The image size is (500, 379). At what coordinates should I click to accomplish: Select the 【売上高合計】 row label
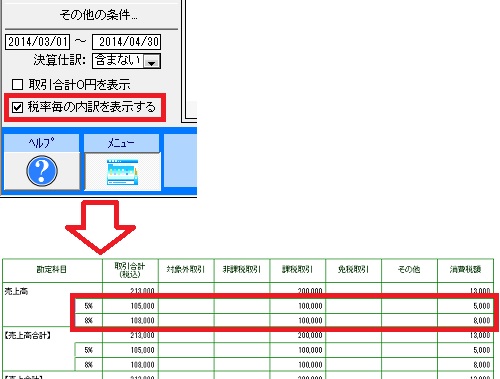click(x=27, y=335)
